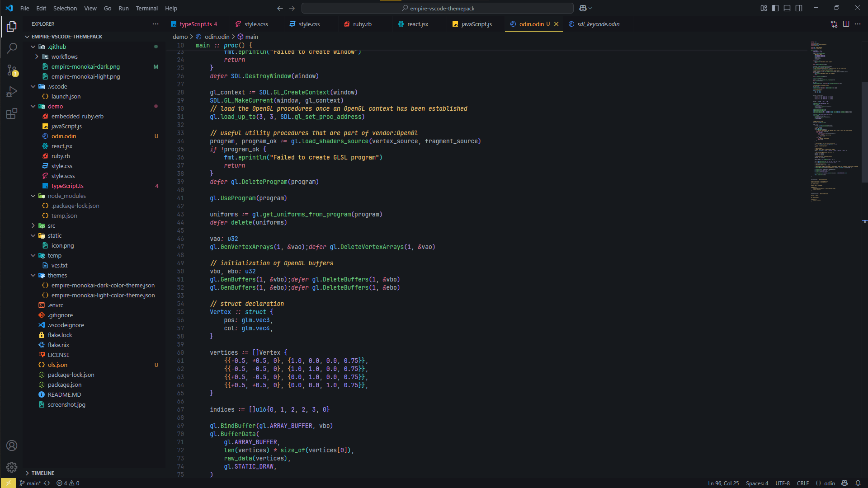This screenshot has width=868, height=488.
Task: Open the Manage gear menu
Action: click(12, 467)
